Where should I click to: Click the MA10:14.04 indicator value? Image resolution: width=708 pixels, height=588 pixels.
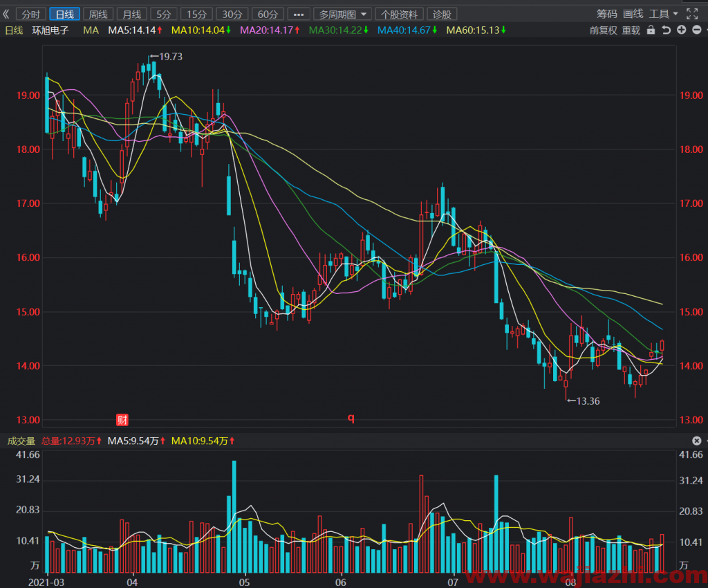(x=201, y=30)
